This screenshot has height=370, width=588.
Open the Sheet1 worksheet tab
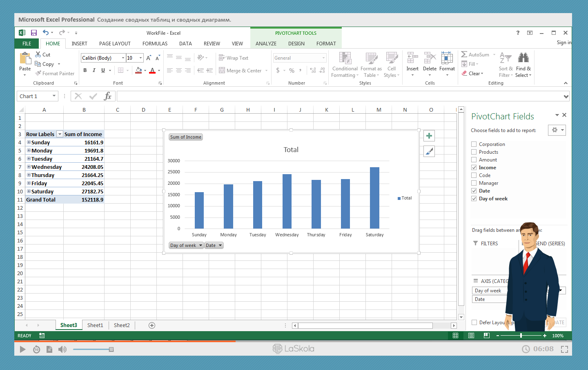point(95,325)
